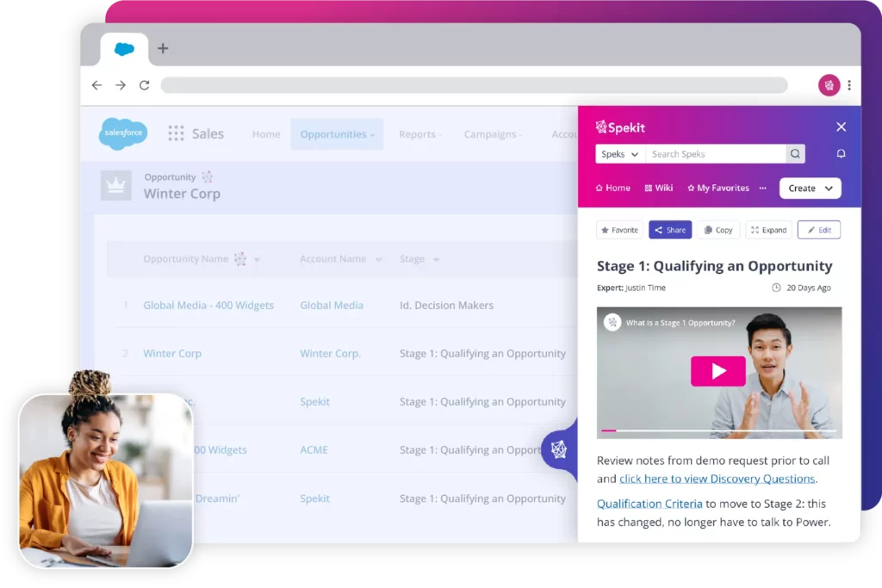Click the Spekit logo in panel header
The height and width of the screenshot is (588, 882).
(x=619, y=127)
